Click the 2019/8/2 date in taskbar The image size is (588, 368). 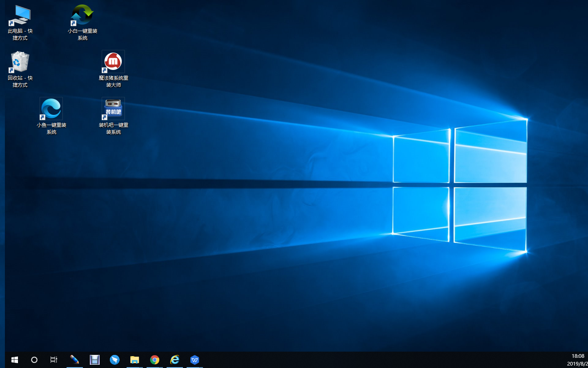(577, 364)
